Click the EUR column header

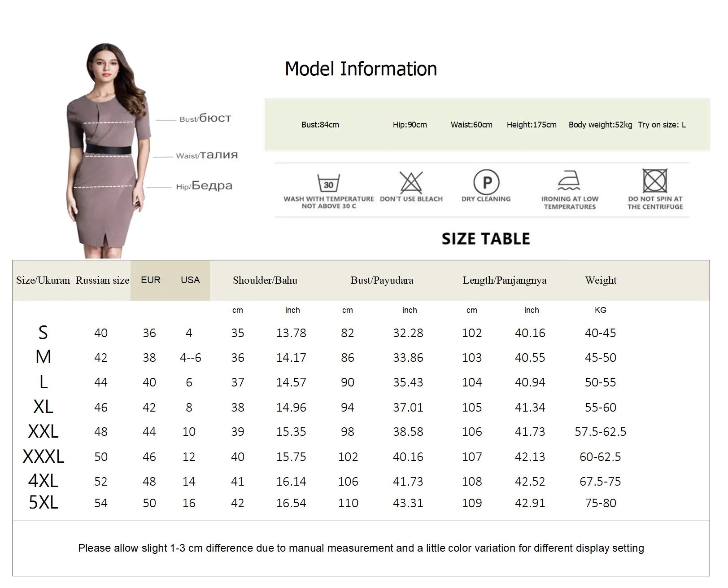click(151, 280)
